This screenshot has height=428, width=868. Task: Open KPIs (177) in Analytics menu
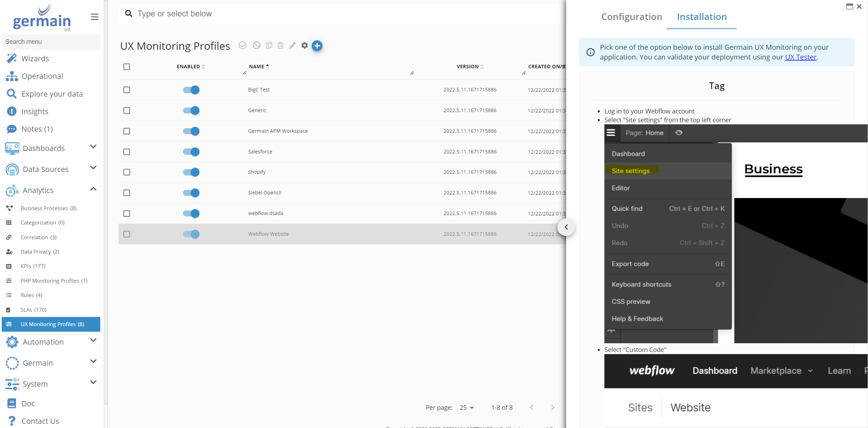pyautogui.click(x=33, y=266)
